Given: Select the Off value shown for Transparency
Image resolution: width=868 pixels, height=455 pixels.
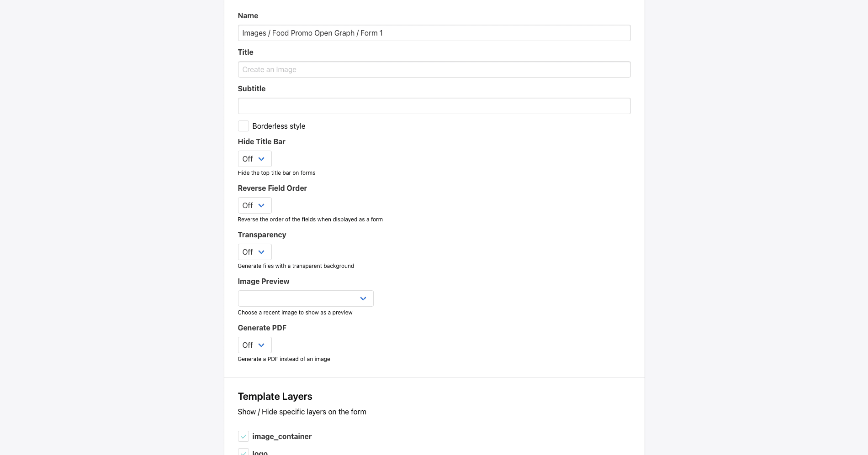Looking at the screenshot, I should point(247,252).
